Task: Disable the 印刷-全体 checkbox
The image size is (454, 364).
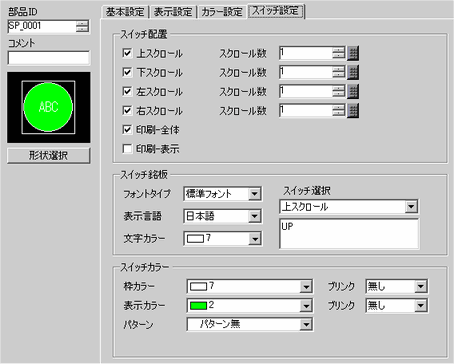Action: coord(127,129)
